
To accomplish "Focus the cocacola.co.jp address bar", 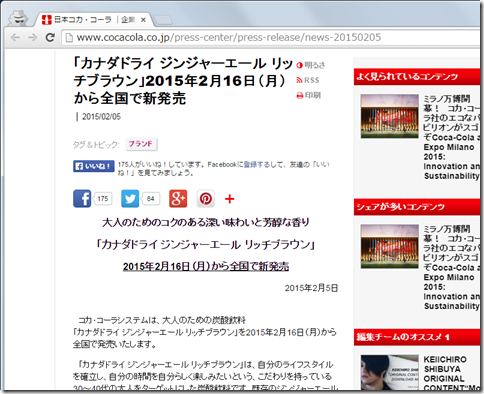I will coord(272,37).
